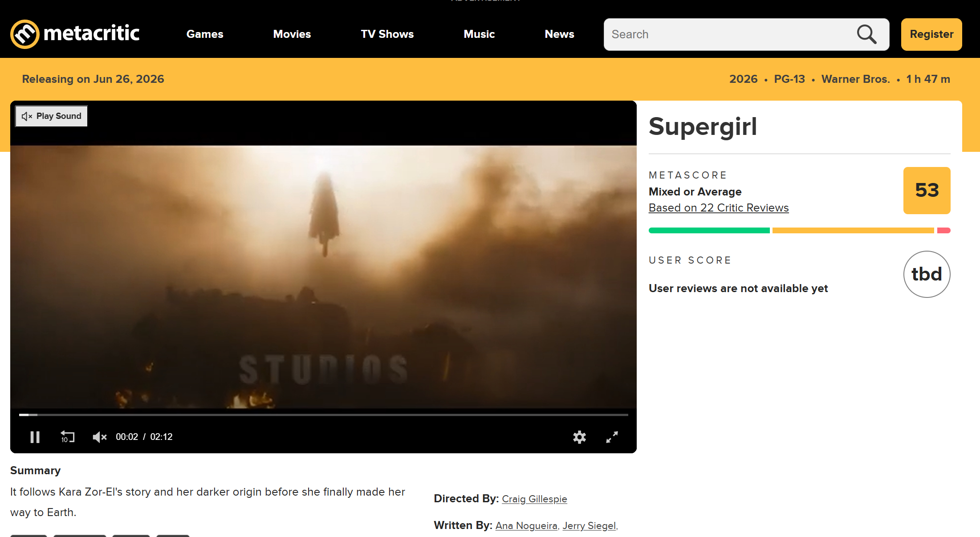
Task: Open director Craig Gillespie's page
Action: point(534,499)
